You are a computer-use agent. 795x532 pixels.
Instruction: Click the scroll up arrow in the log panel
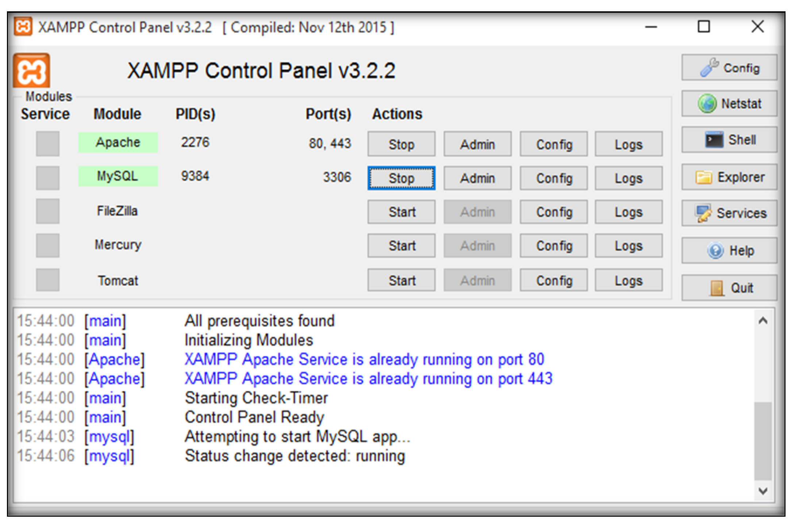coord(763,321)
